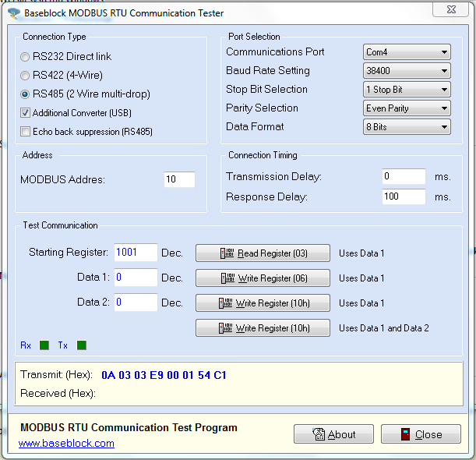Open the www.baseblock.com link

coord(66,444)
